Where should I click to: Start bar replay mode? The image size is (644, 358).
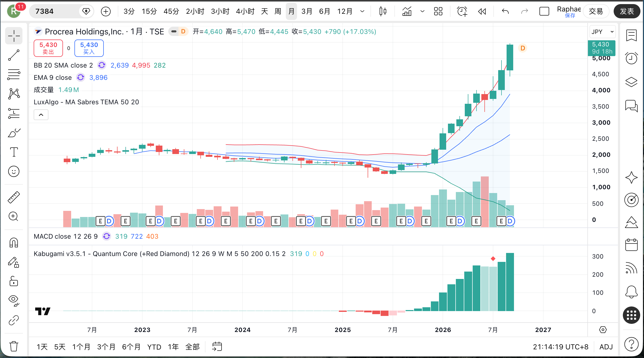pyautogui.click(x=482, y=11)
